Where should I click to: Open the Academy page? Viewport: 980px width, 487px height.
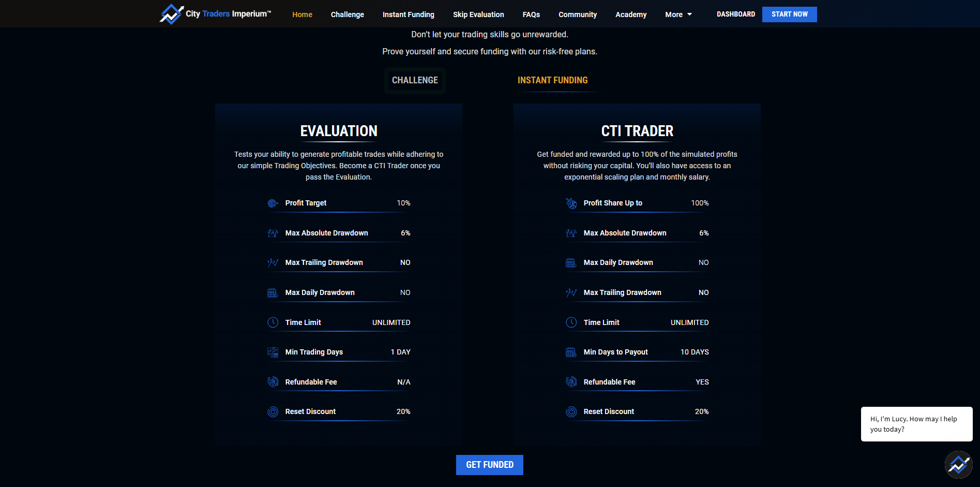(x=631, y=14)
